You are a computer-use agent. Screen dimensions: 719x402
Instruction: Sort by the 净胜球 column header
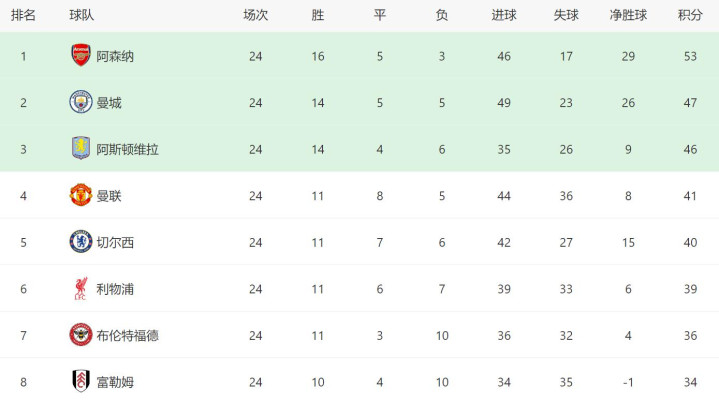tap(627, 15)
